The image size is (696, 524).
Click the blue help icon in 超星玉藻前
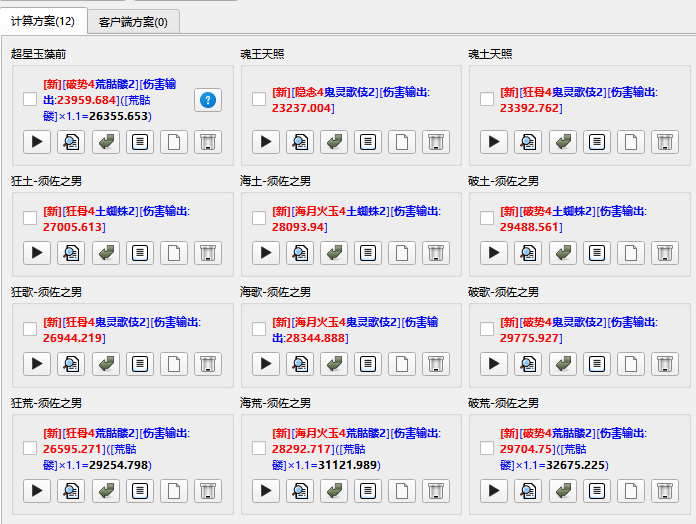pos(208,100)
